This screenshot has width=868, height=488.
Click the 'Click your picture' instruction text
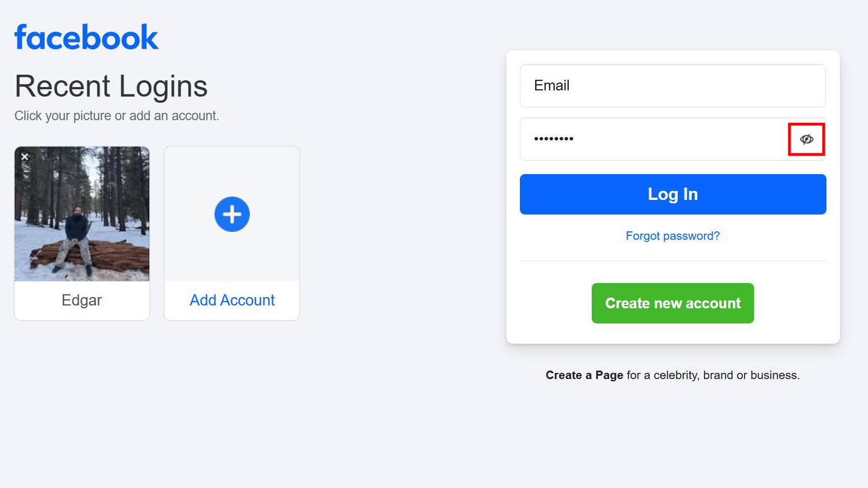tap(116, 116)
